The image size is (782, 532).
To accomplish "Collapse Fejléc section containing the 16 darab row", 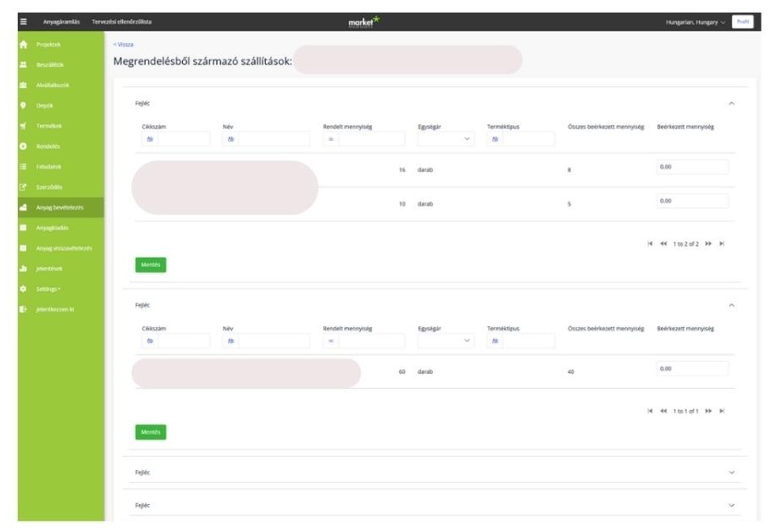I will tap(732, 103).
